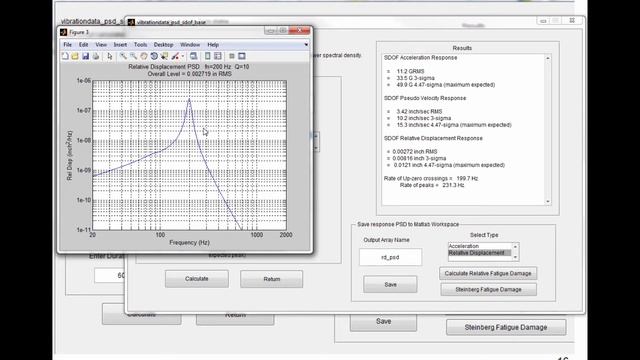Image resolution: width=640 pixels, height=360 pixels.
Task: Open the Edit menu in Figure 3
Action: coord(83,44)
